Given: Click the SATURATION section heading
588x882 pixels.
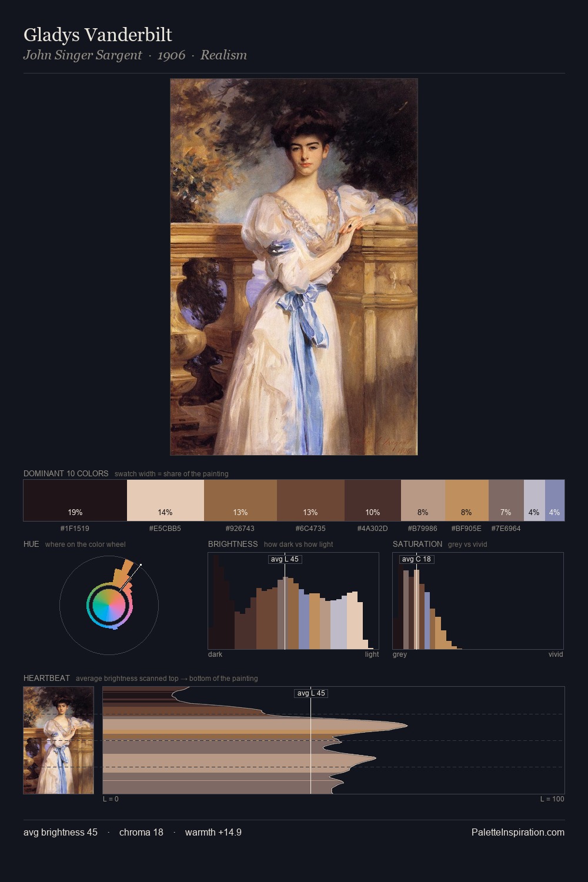Looking at the screenshot, I should point(417,544).
